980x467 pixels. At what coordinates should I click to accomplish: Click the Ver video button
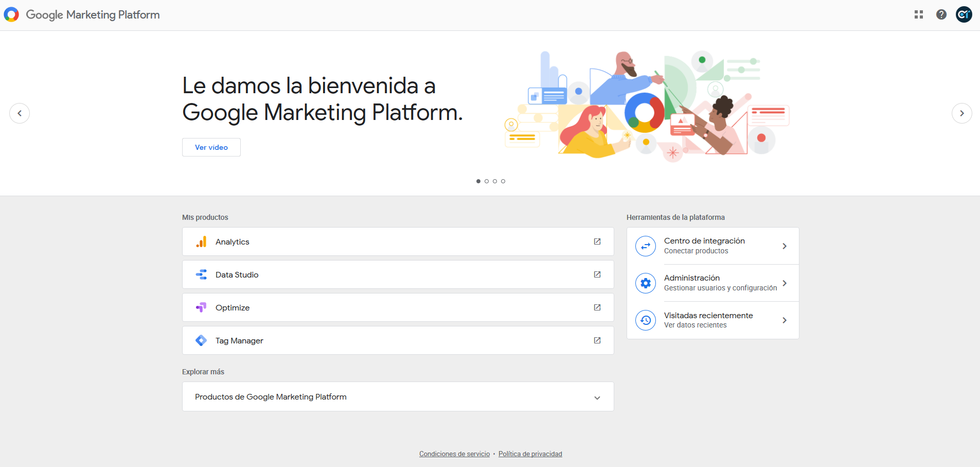tap(211, 147)
